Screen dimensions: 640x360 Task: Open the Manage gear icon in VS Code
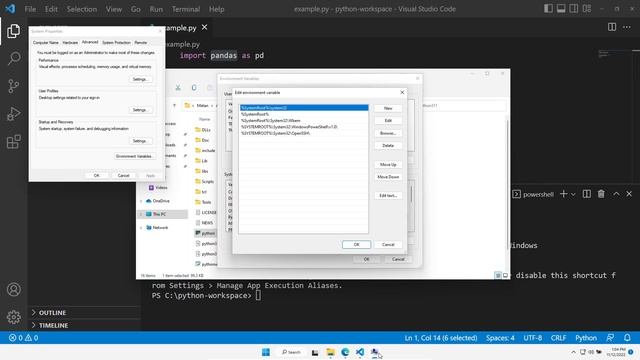click(13, 317)
